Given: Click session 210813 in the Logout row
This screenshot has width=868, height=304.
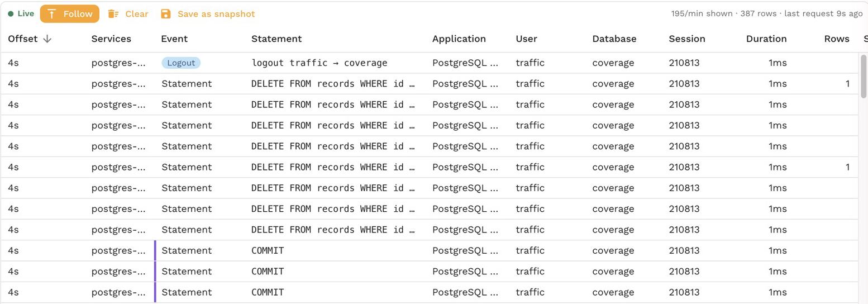Looking at the screenshot, I should coord(684,63).
